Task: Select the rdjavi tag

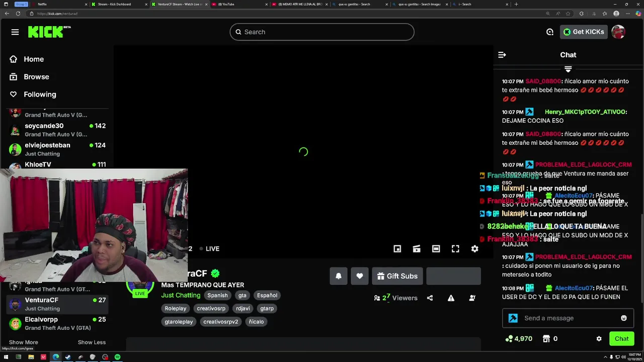Action: tap(243, 308)
